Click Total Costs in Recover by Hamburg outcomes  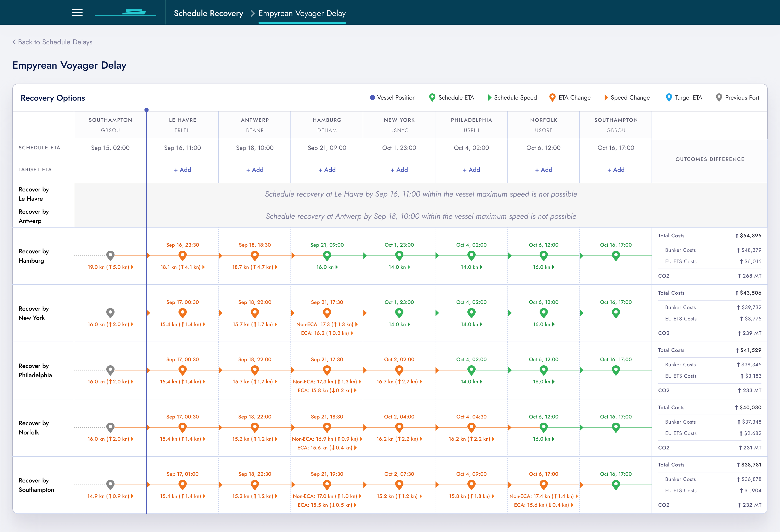pyautogui.click(x=671, y=236)
